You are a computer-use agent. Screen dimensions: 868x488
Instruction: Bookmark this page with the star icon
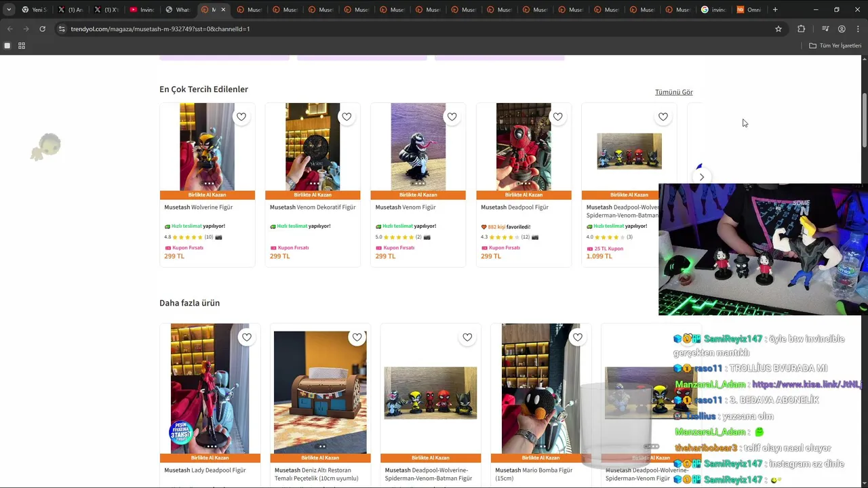[778, 29]
